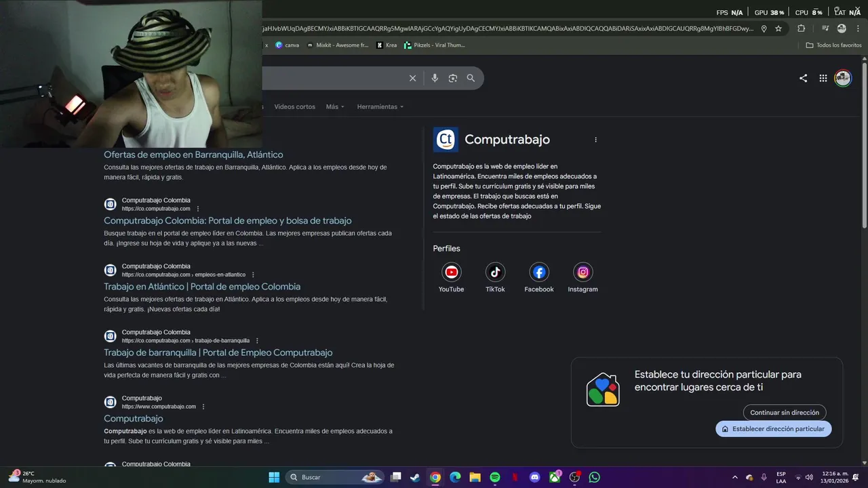This screenshot has height=488, width=868.
Task: Open the plain Computrabajo result link
Action: pos(134,419)
